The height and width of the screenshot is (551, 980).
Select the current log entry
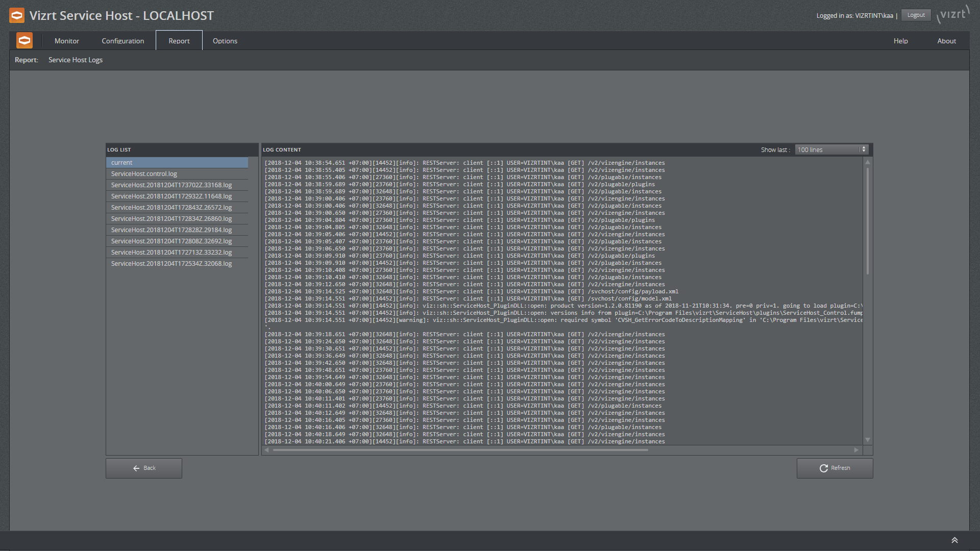[x=177, y=162]
